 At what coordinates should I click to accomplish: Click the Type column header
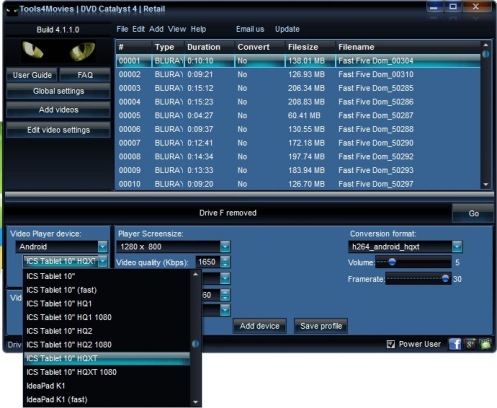[168, 47]
